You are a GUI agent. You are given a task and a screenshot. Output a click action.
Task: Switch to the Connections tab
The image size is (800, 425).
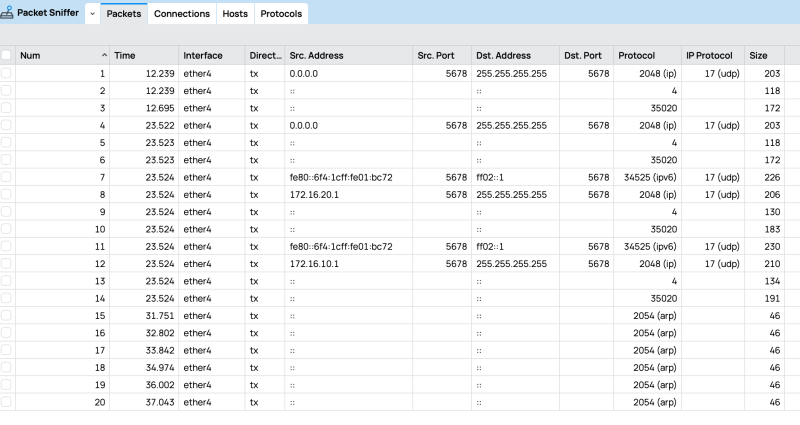point(182,14)
